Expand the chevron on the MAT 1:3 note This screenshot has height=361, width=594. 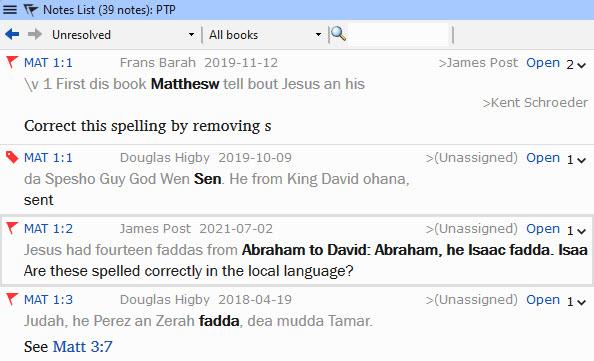click(x=581, y=303)
